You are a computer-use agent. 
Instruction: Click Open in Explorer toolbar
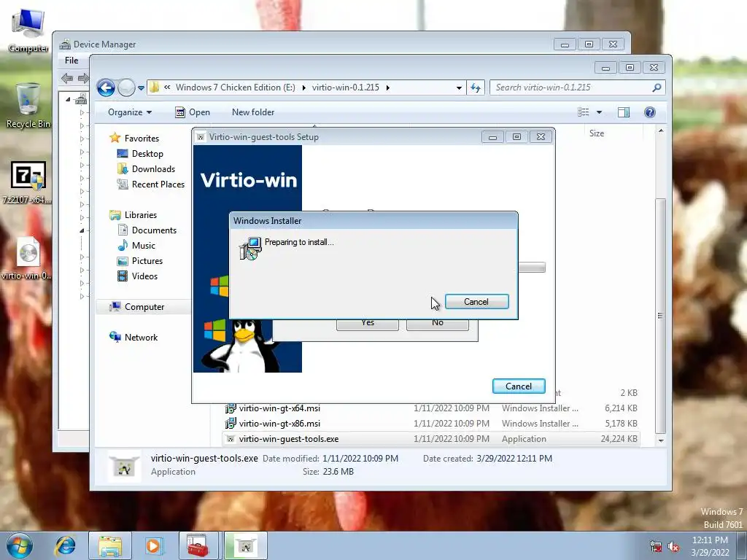click(x=193, y=112)
